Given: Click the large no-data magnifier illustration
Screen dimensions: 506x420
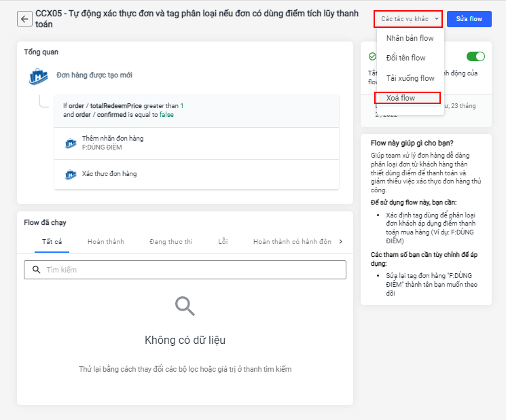Looking at the screenshot, I should 185,306.
